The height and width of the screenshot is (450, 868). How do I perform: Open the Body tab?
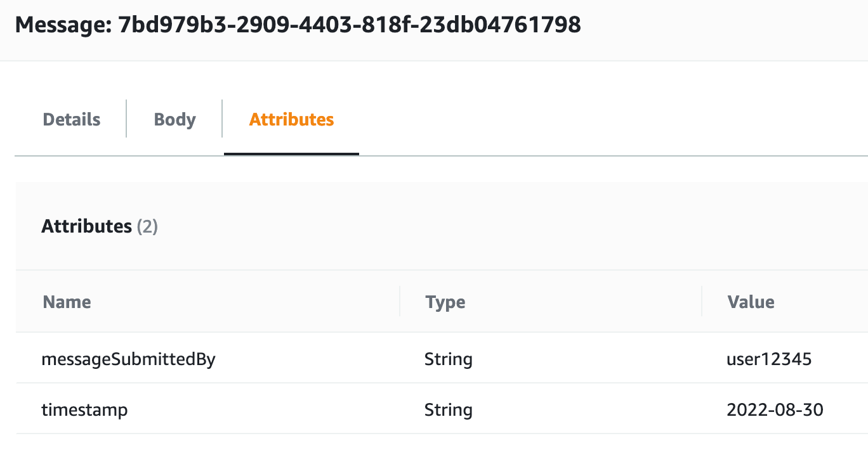[174, 119]
